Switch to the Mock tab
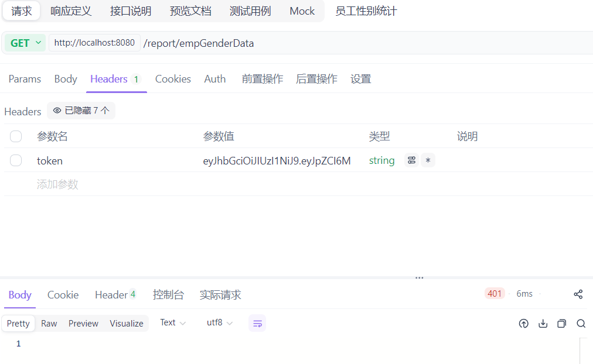The height and width of the screenshot is (364, 593). (x=302, y=11)
